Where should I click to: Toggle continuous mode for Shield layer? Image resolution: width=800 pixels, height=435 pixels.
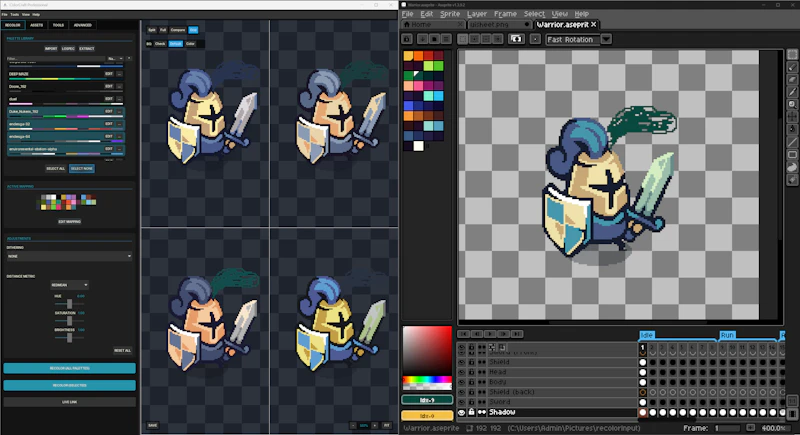tap(482, 362)
